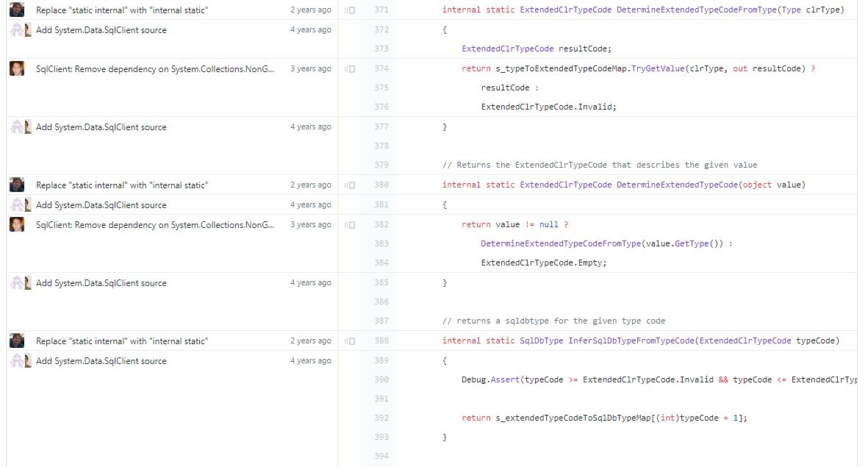This screenshot has width=868, height=467.
Task: Click '2 years ago' timestamp on line 388 row
Action: [311, 341]
